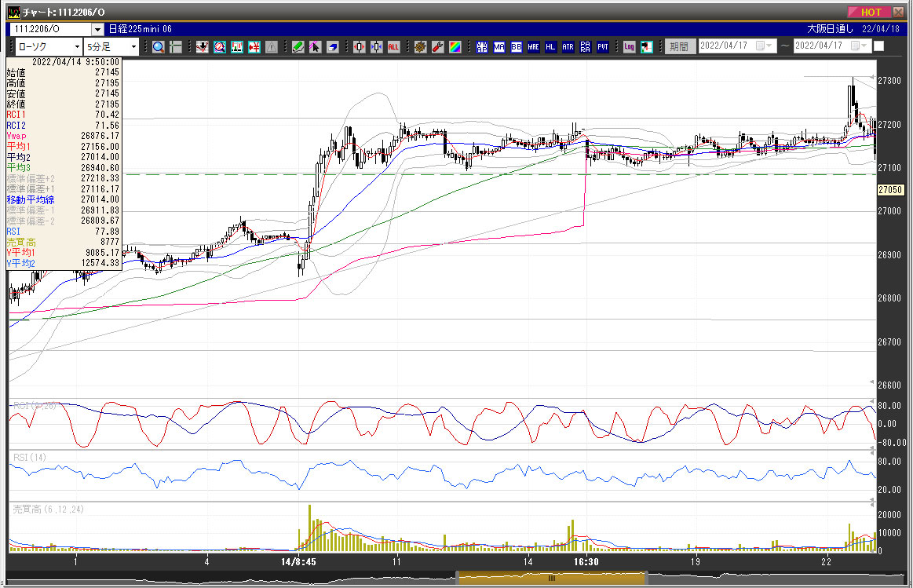This screenshot has height=588, width=913.
Task: Toggle the BB Bollinger Bands indicator
Action: pos(517,47)
